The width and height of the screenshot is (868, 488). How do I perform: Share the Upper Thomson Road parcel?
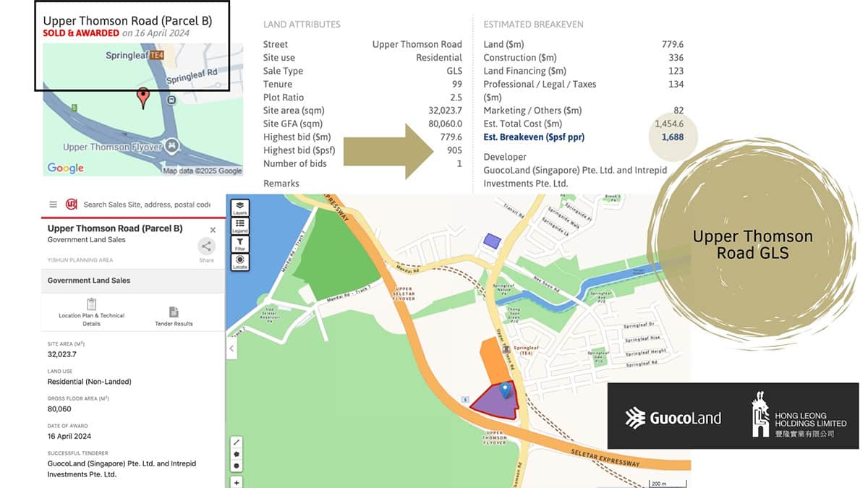pyautogui.click(x=207, y=248)
